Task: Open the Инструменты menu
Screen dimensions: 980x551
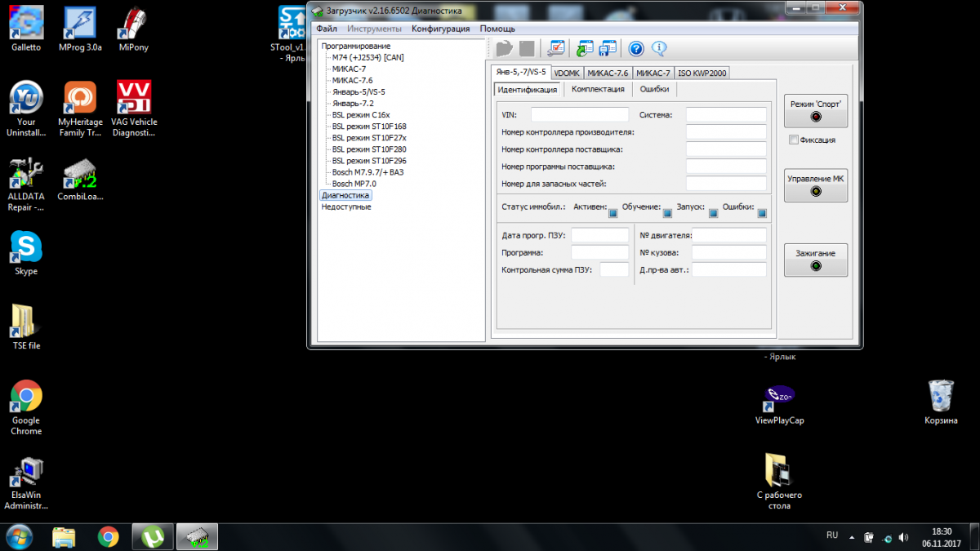Action: [x=374, y=29]
